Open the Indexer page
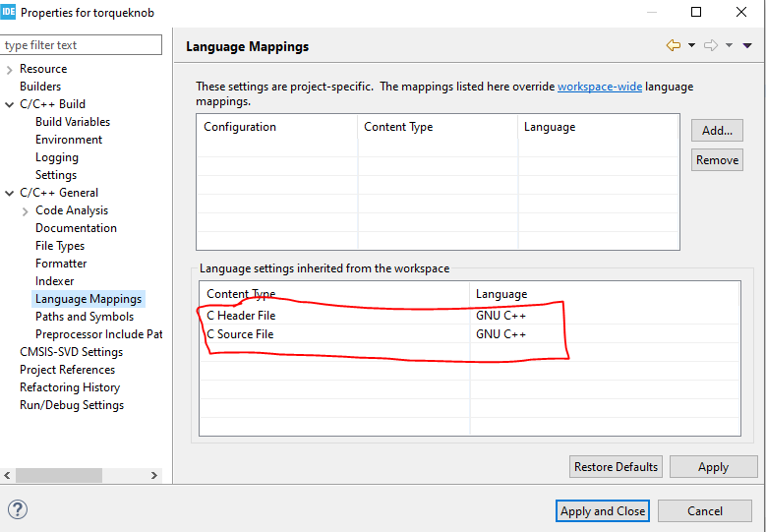The image size is (766, 532). (55, 281)
